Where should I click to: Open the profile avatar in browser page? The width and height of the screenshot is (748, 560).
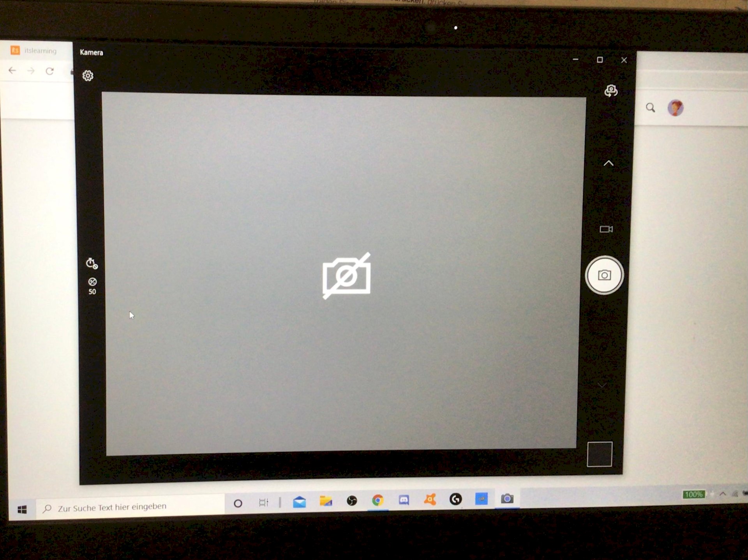pos(676,108)
